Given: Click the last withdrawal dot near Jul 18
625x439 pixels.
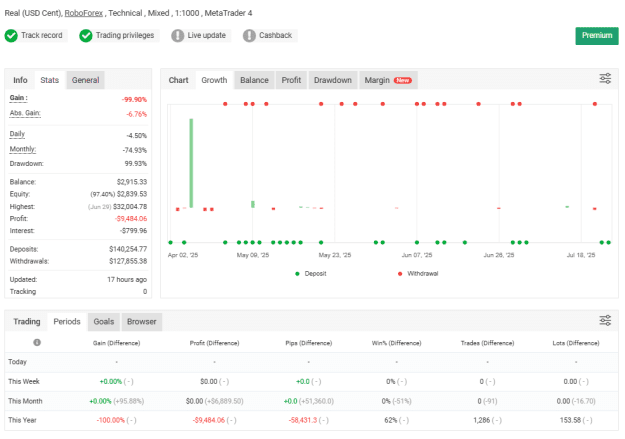Looking at the screenshot, I should pyautogui.click(x=595, y=104).
